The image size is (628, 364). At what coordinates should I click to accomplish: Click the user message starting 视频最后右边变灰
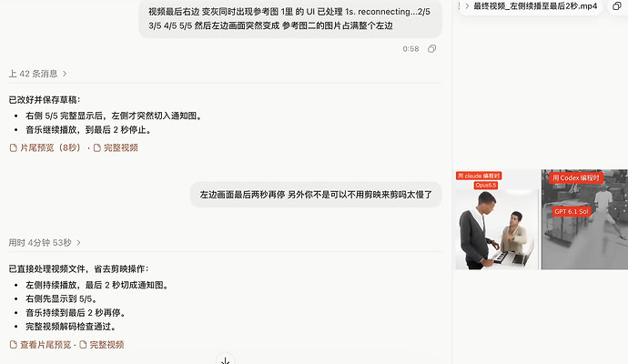click(290, 18)
